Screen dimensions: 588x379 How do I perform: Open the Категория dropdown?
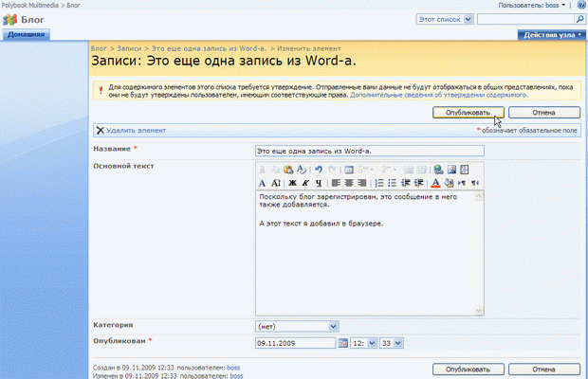[297, 326]
